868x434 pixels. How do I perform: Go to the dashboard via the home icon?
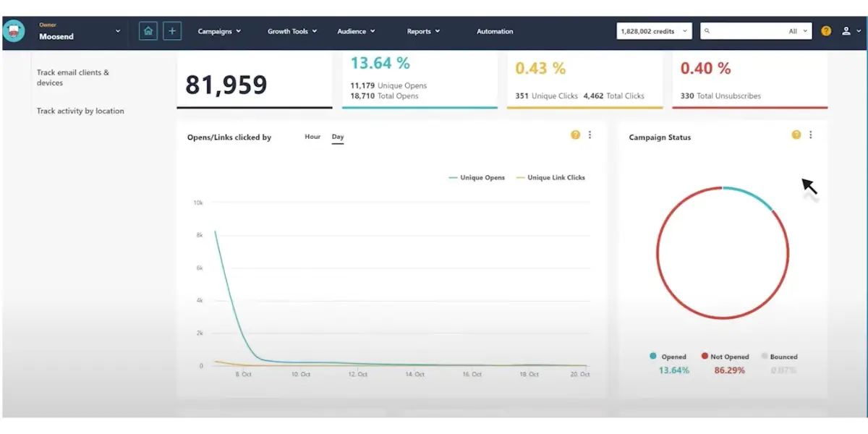148,31
